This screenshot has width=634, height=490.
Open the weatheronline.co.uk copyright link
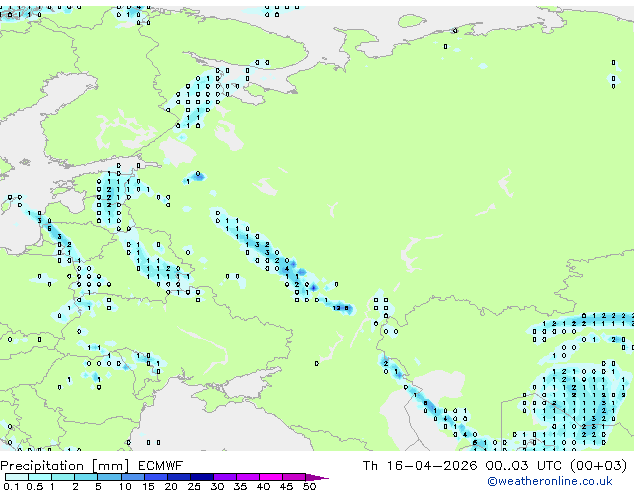click(x=550, y=481)
